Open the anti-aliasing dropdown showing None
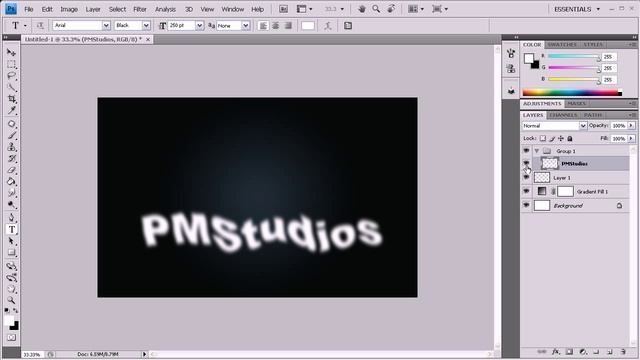This screenshot has height=360, width=640. click(x=245, y=26)
